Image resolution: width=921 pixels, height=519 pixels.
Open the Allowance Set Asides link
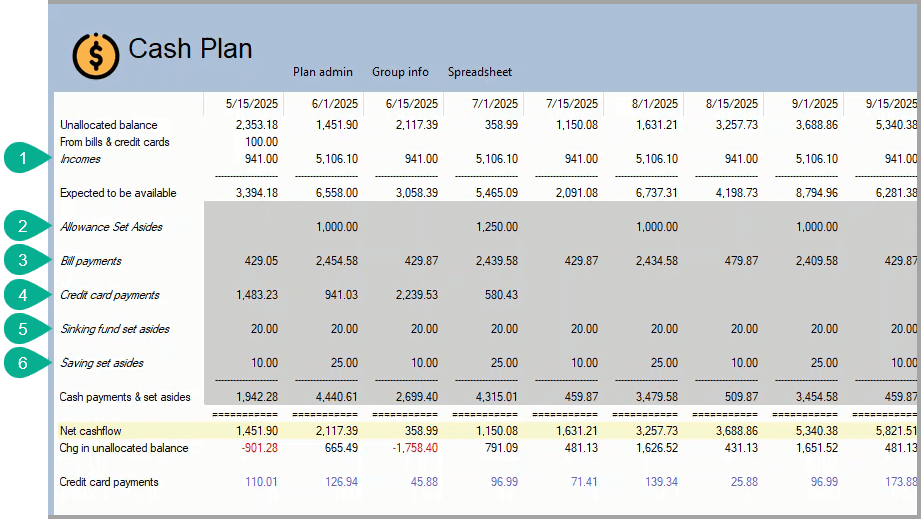(111, 227)
